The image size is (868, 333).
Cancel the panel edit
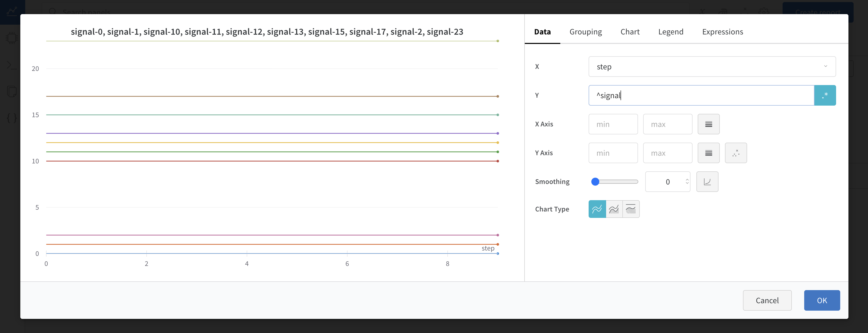767,300
